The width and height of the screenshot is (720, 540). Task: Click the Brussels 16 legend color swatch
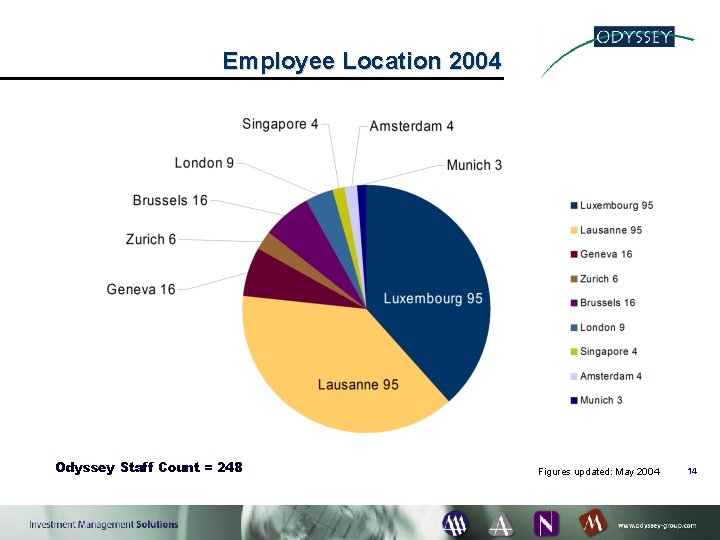(574, 303)
